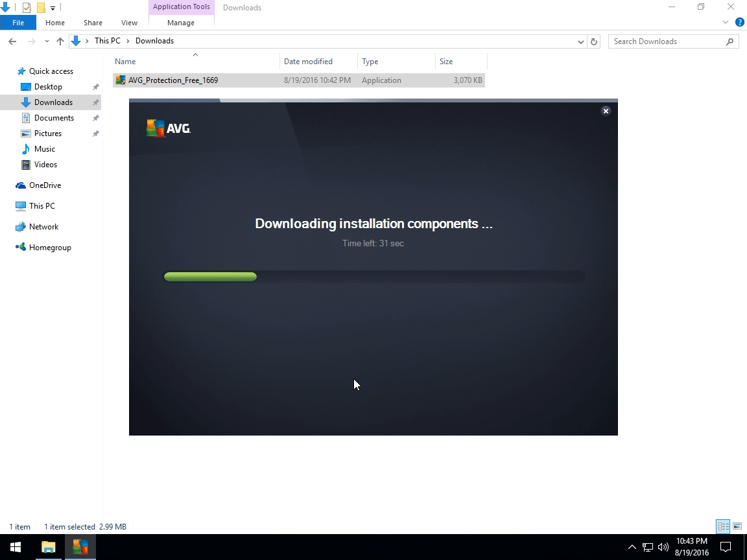
Task: Click the green download progress bar
Action: (x=210, y=277)
